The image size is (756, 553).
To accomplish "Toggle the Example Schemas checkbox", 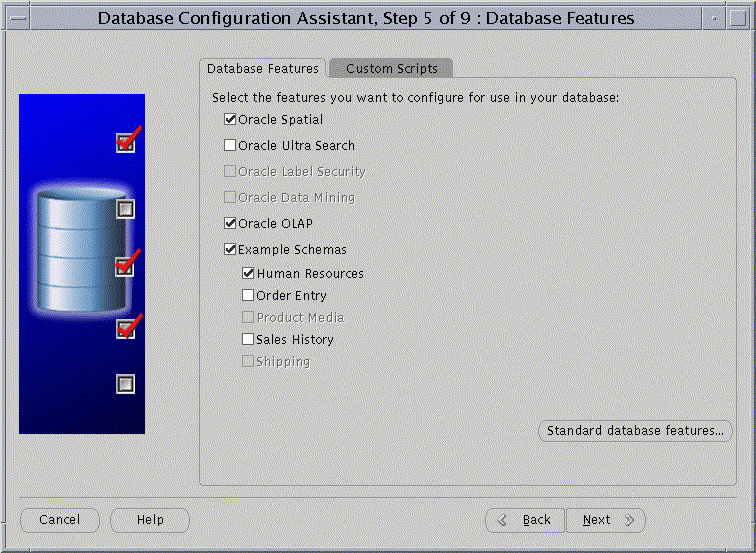I will tap(230, 250).
